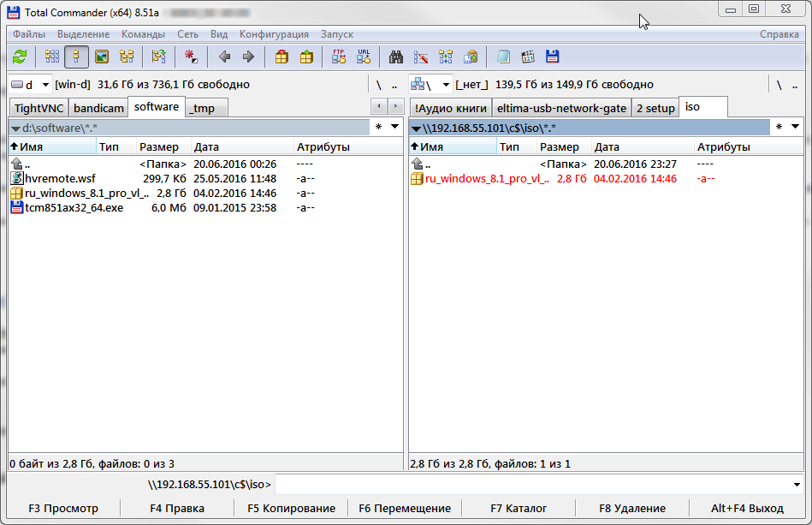Viewport: 812px width, 525px height.
Task: Toggle the Brief view mode button
Action: click(52, 57)
